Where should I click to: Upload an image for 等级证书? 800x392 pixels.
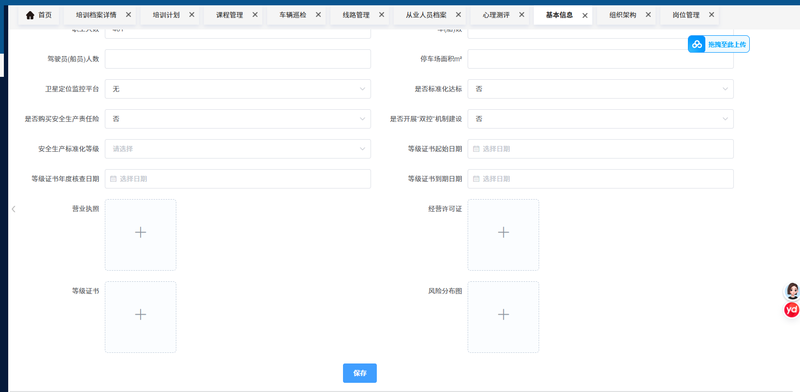(141, 317)
